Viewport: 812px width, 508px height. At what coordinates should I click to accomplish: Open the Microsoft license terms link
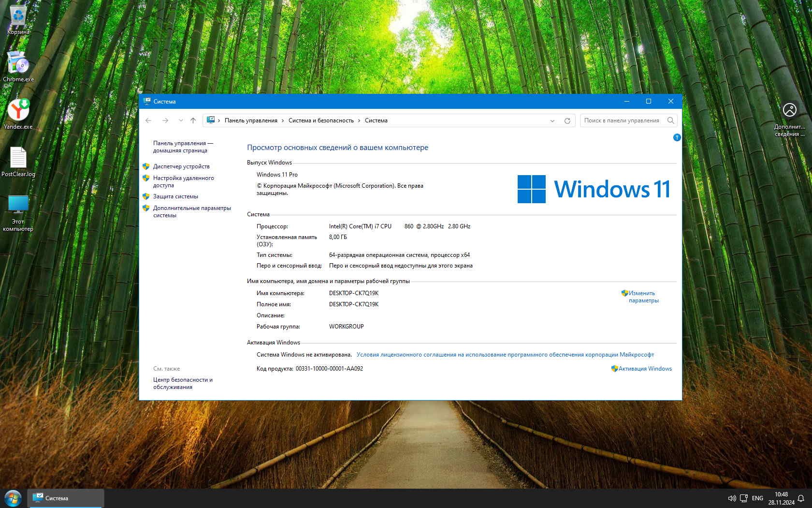coord(505,355)
